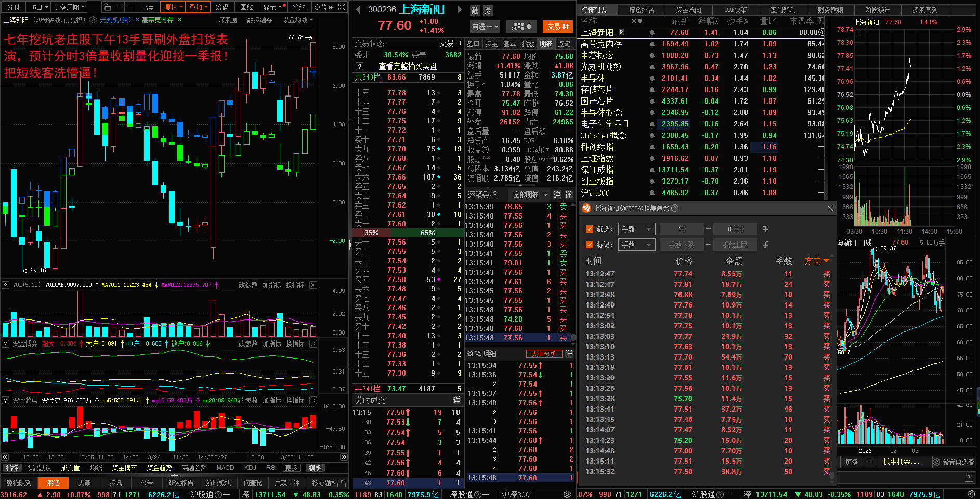
Task: Zoom out chart with minus icon
Action: coord(130,7)
